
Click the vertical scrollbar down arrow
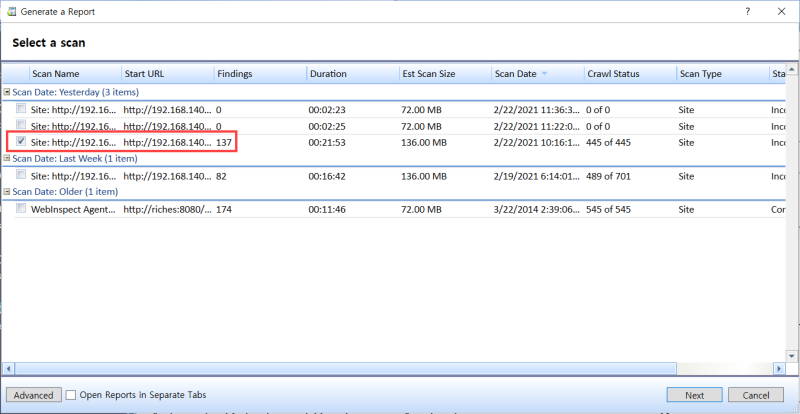pos(791,356)
